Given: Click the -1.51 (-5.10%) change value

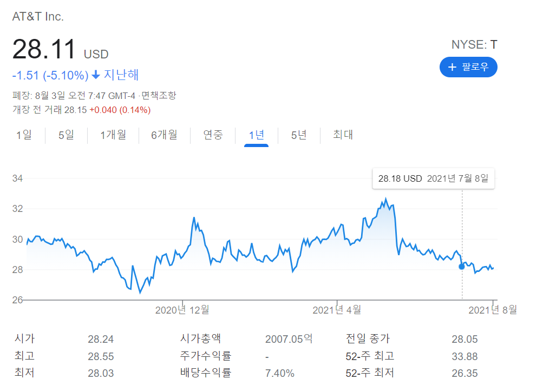Looking at the screenshot, I should tap(50, 75).
